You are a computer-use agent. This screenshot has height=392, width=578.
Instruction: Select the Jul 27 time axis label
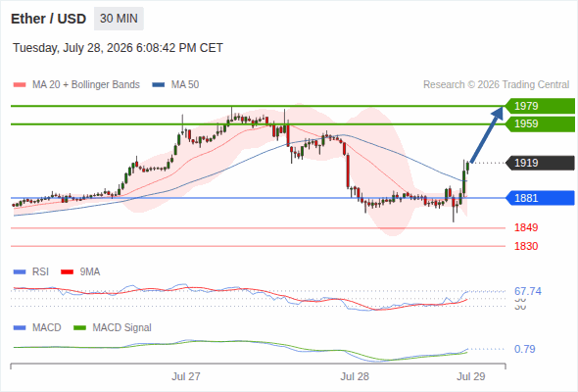pos(186,376)
